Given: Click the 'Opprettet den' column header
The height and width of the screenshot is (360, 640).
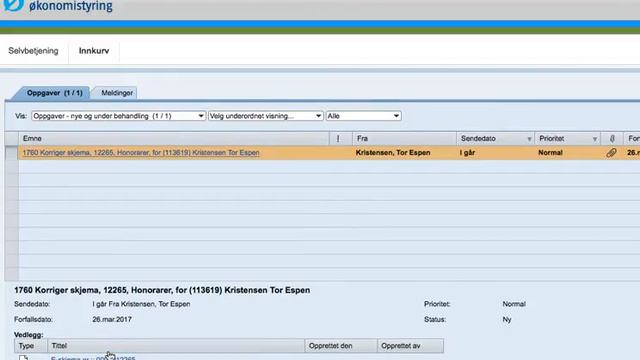Looking at the screenshot, I should point(341,346).
